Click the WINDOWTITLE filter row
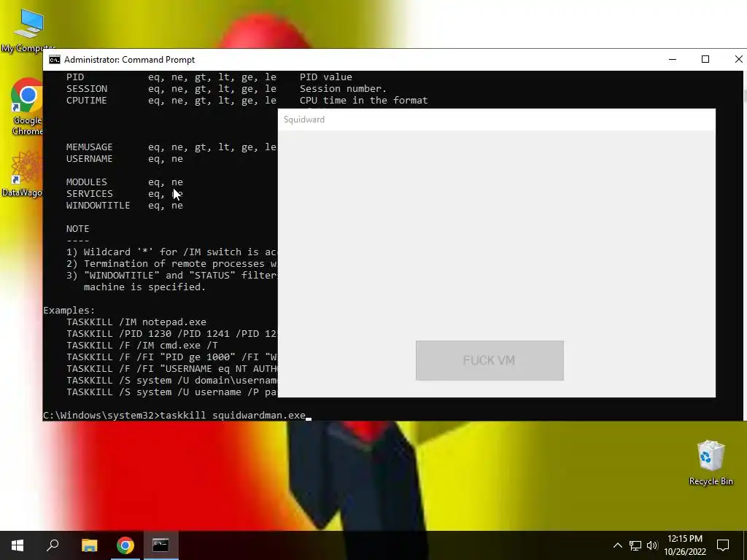Screen dimensions: 747x560 (x=124, y=205)
